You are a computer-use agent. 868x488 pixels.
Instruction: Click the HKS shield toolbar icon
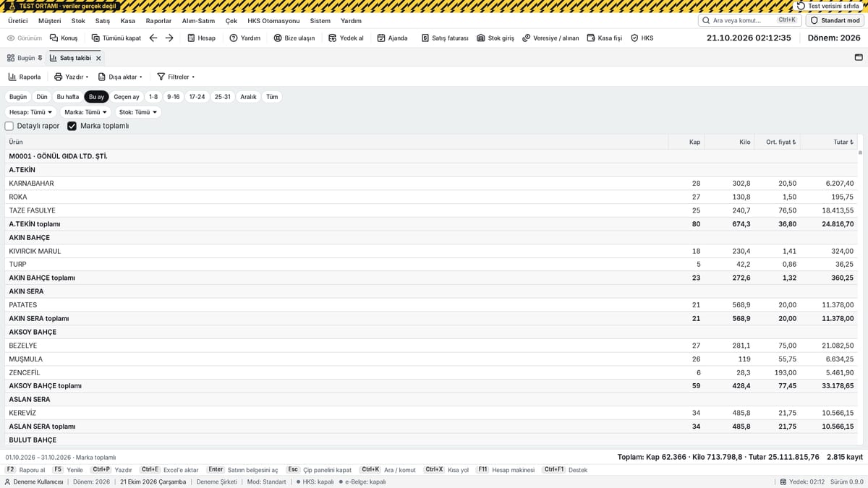(642, 38)
